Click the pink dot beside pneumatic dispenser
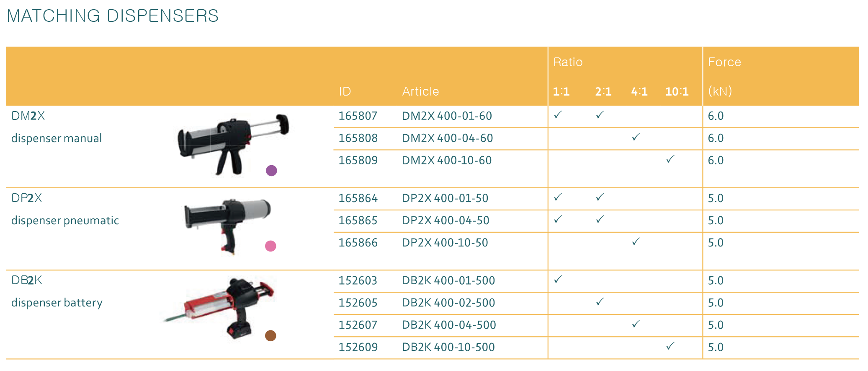This screenshot has height=371, width=868. 270,246
